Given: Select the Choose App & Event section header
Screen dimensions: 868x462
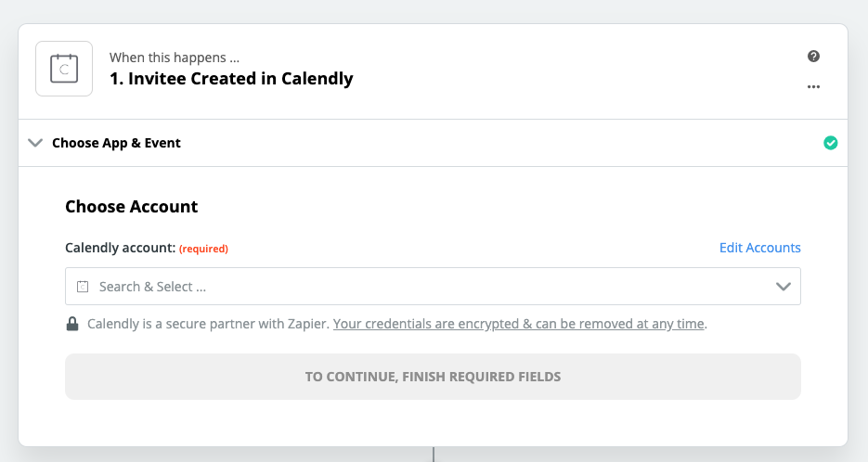Looking at the screenshot, I should pyautogui.click(x=433, y=143).
